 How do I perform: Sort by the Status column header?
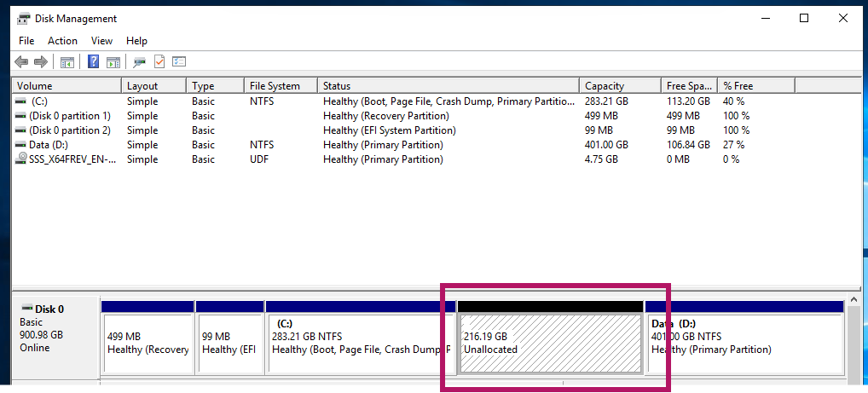pyautogui.click(x=448, y=86)
